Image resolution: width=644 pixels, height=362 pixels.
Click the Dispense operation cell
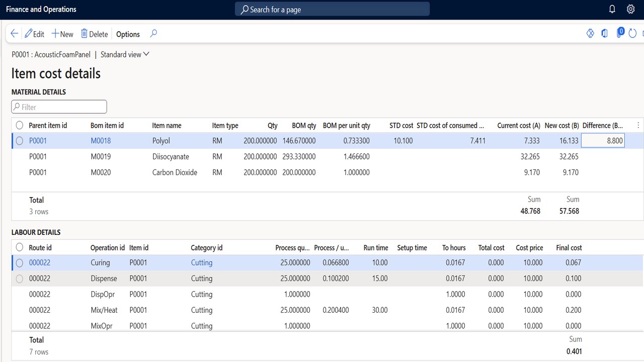pos(104,279)
